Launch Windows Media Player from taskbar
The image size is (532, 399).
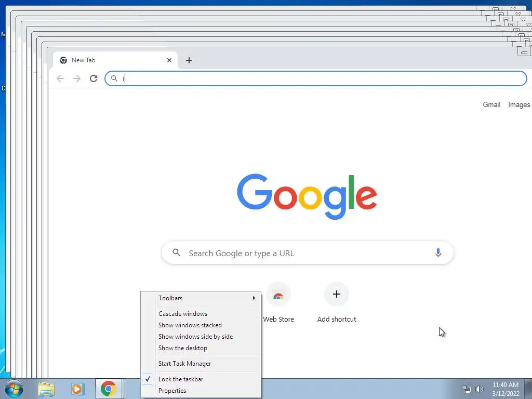[77, 389]
